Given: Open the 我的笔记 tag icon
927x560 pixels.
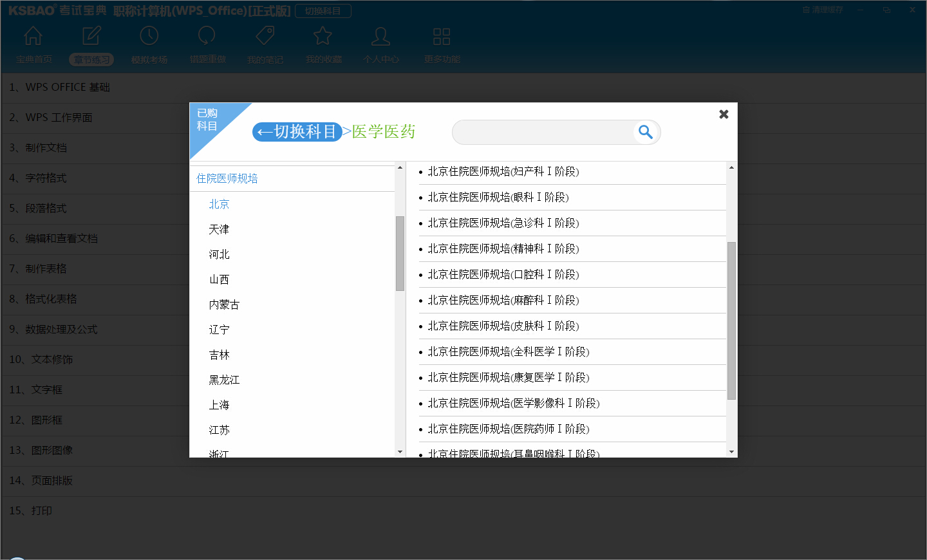Looking at the screenshot, I should 265,37.
